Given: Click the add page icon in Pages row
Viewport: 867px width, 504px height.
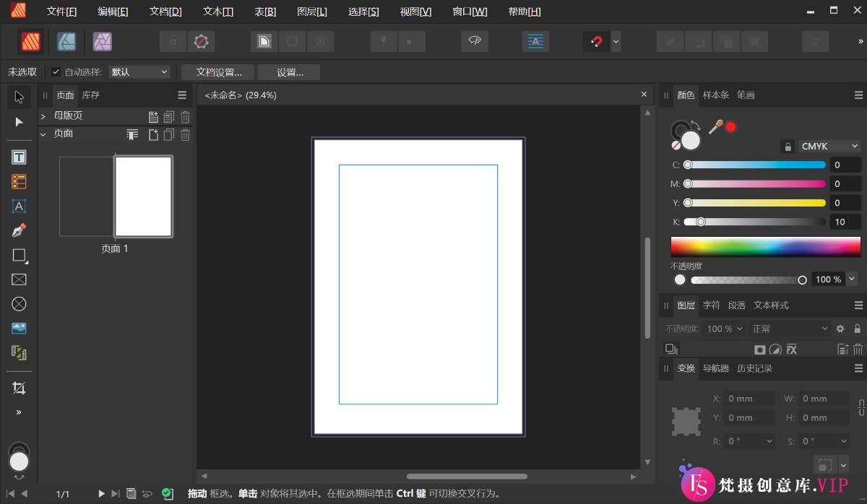Looking at the screenshot, I should (x=152, y=134).
